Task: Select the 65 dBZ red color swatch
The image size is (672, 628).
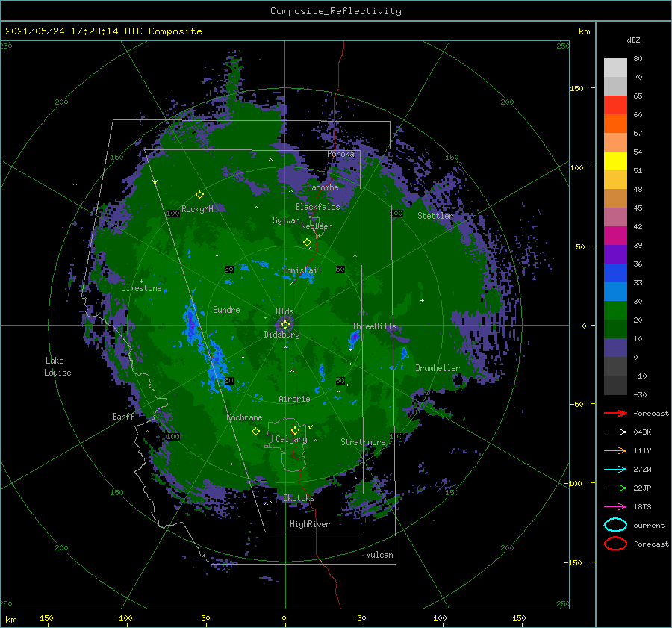Action: [x=615, y=105]
